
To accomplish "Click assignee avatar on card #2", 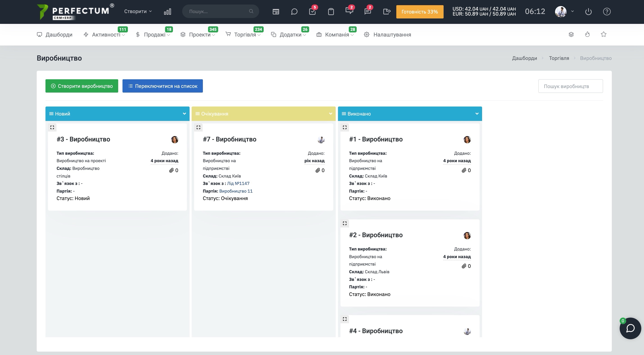I will (x=467, y=235).
